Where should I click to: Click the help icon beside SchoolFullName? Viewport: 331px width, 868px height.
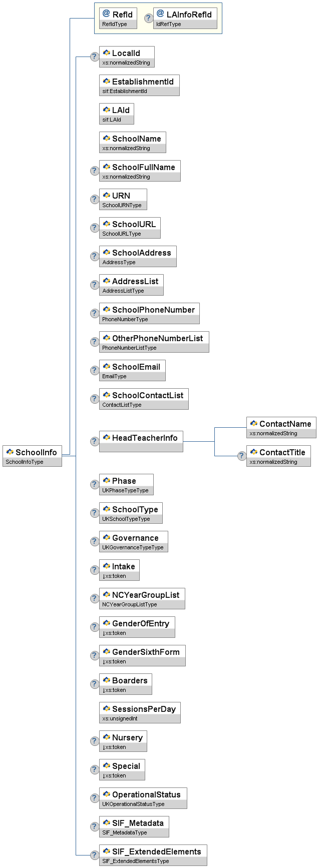point(94,171)
